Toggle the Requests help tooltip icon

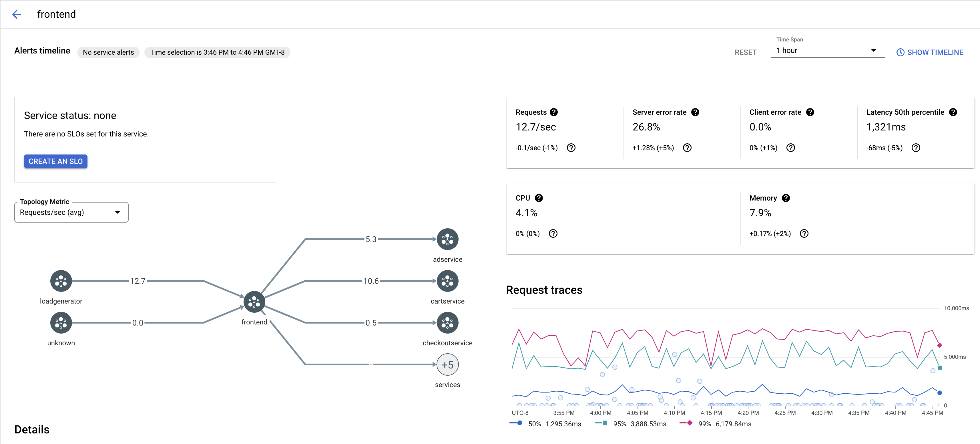tap(553, 112)
